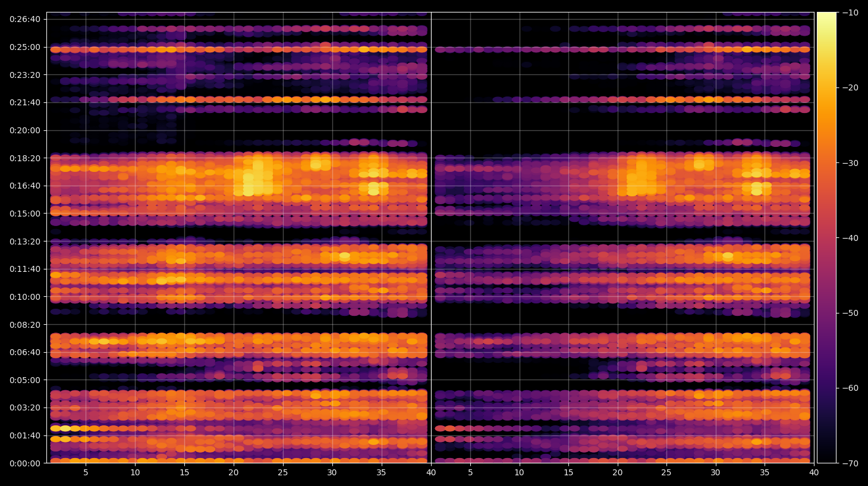Image resolution: width=868 pixels, height=486 pixels.
Task: Choose the 0:11:40 time tick label
Action: [25, 269]
